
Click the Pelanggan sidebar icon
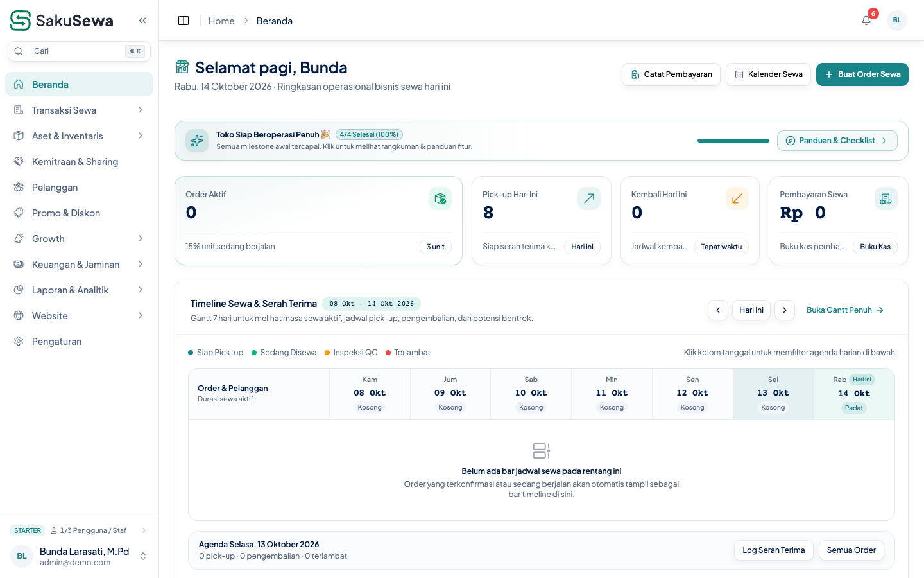coord(19,187)
